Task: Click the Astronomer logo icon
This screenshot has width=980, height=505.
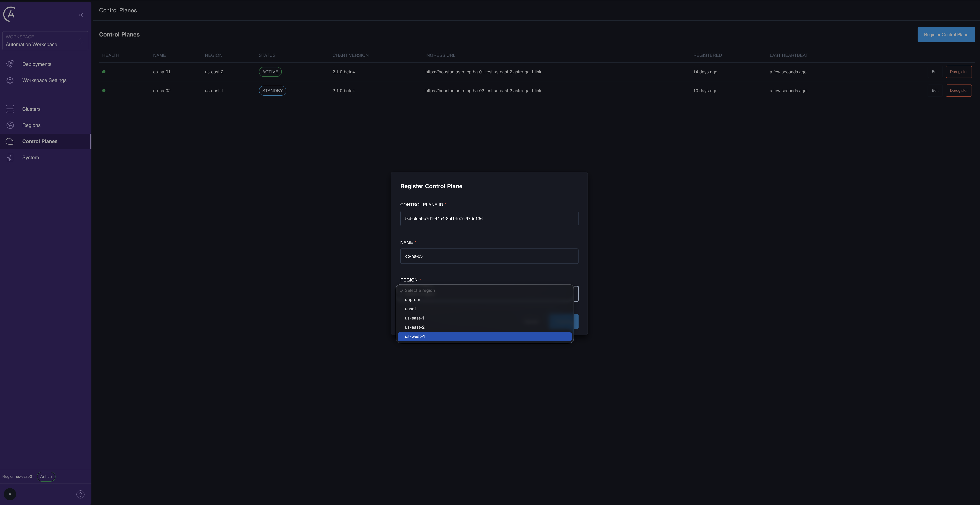Action: pos(10,14)
